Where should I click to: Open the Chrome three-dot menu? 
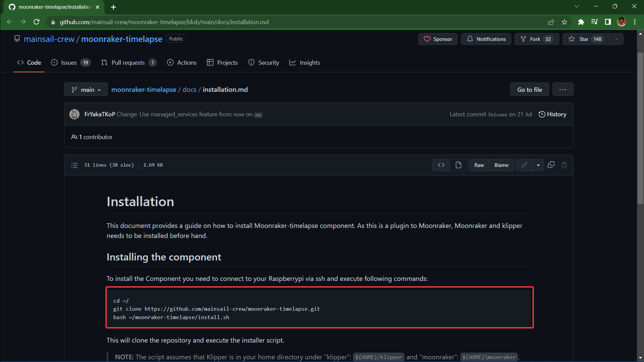pos(635,22)
